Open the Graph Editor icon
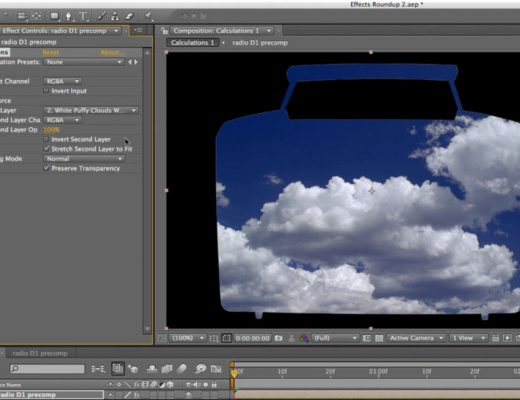 pos(216,369)
